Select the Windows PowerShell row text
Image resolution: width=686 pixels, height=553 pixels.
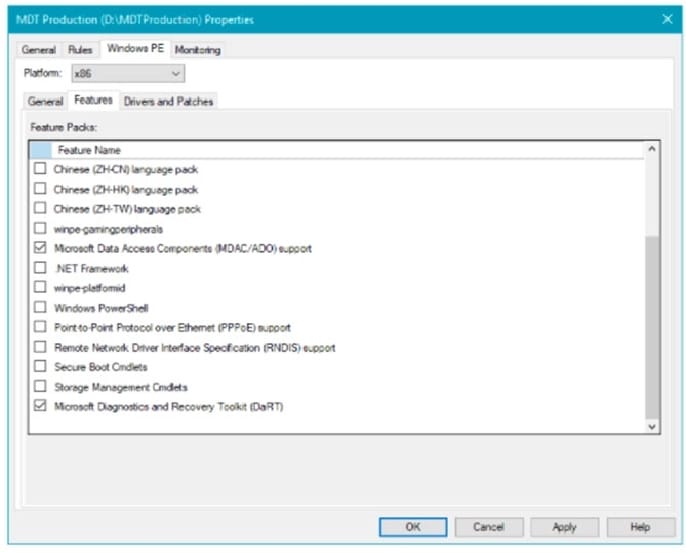(x=101, y=308)
